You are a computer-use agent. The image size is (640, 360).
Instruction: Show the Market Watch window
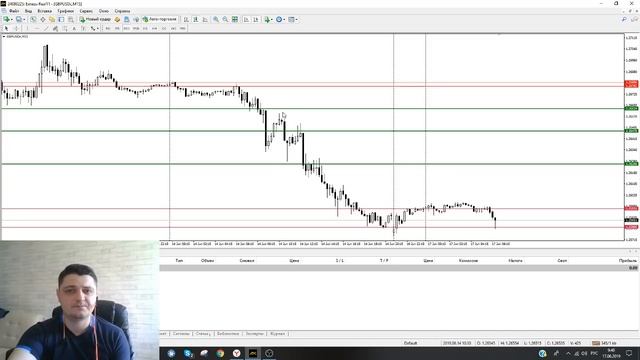(x=33, y=19)
